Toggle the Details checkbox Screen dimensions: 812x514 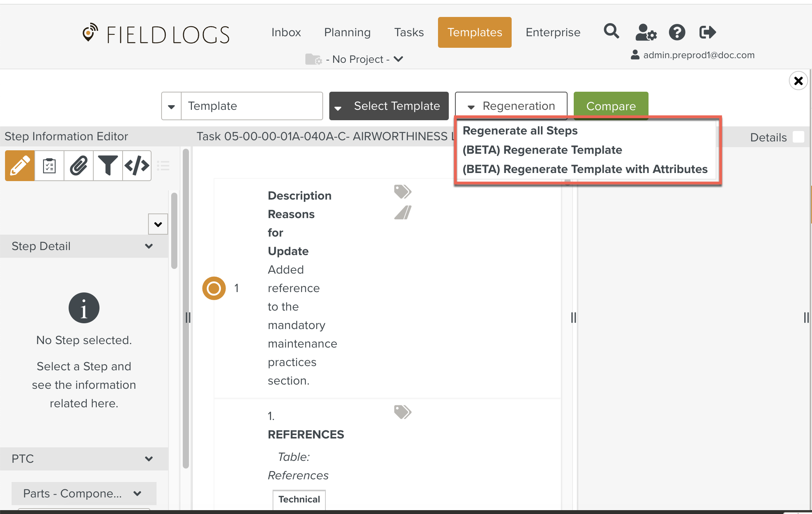[798, 137]
